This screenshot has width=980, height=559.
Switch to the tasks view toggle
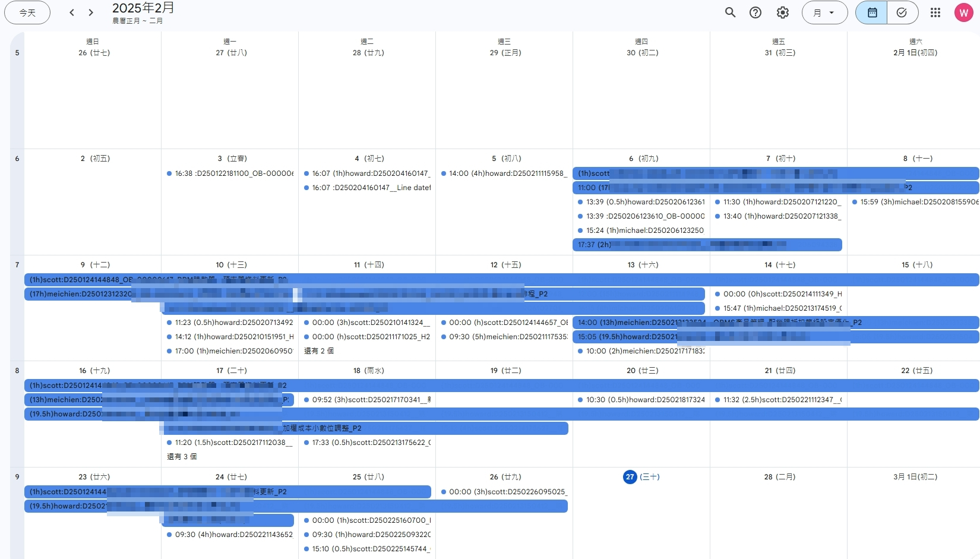(902, 12)
